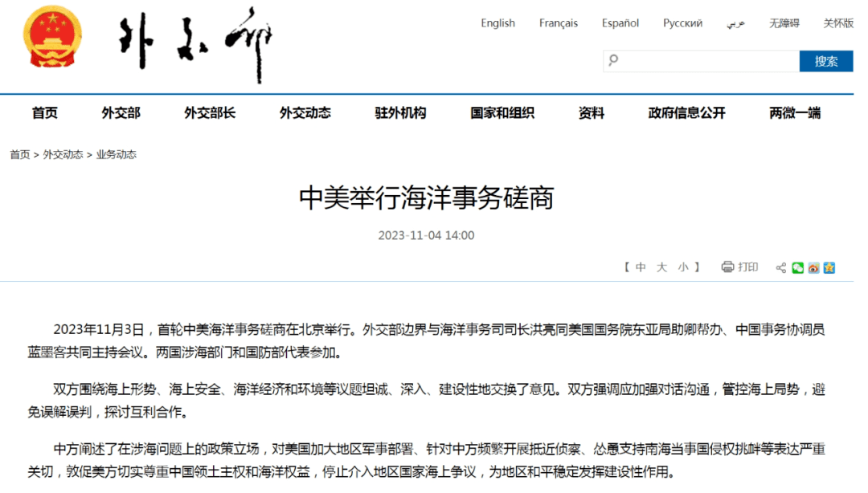Click the calligraphy 外交部 site title
The image size is (868, 493).
pyautogui.click(x=195, y=44)
